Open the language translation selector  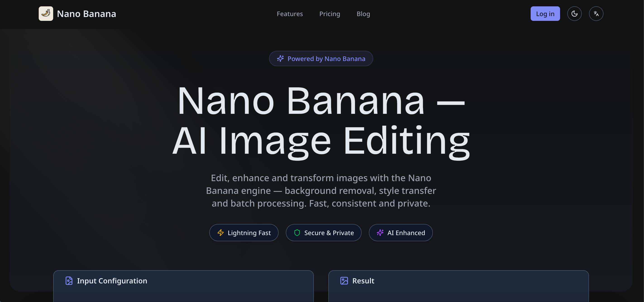(x=596, y=14)
